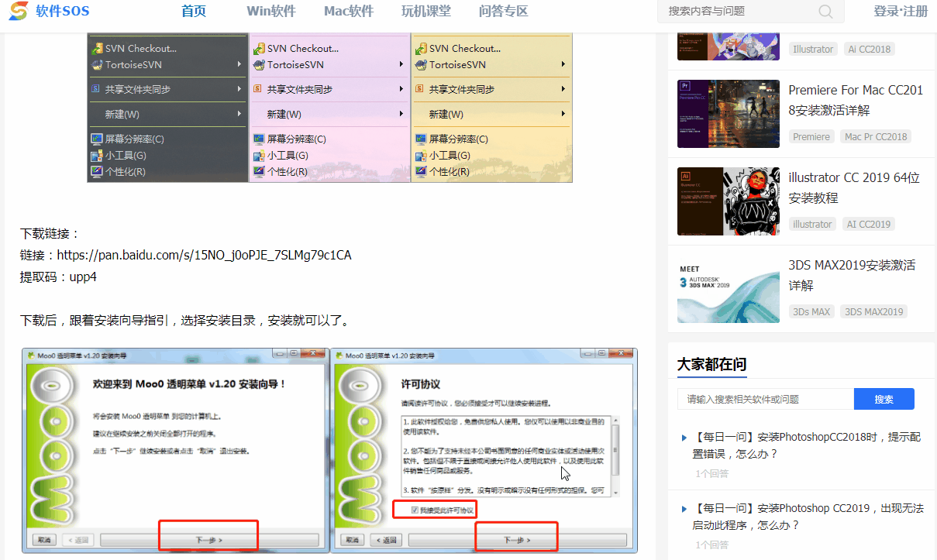Click TortoiseSVN icon in pink menu
Screen dimensions: 937x560
[259, 64]
